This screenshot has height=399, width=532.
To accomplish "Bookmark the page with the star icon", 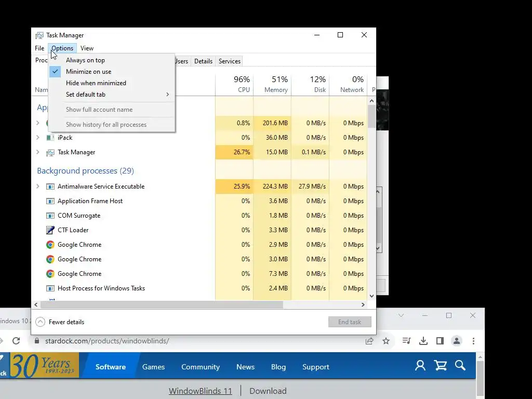I will pyautogui.click(x=386, y=341).
